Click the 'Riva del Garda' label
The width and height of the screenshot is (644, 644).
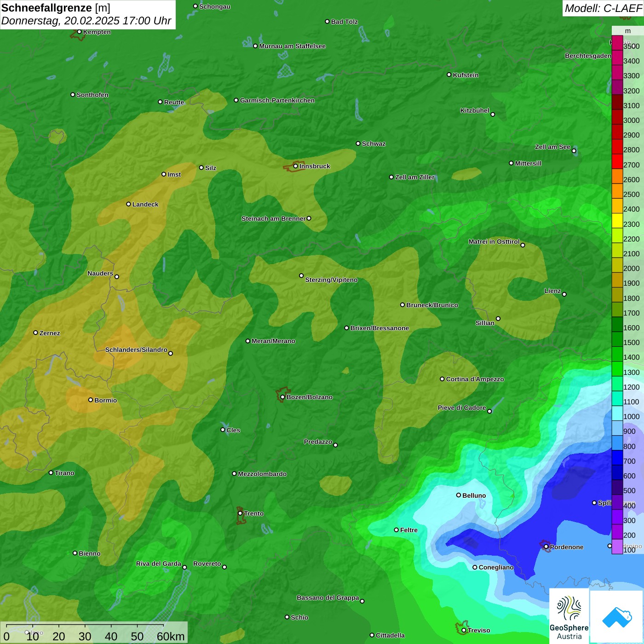(159, 563)
